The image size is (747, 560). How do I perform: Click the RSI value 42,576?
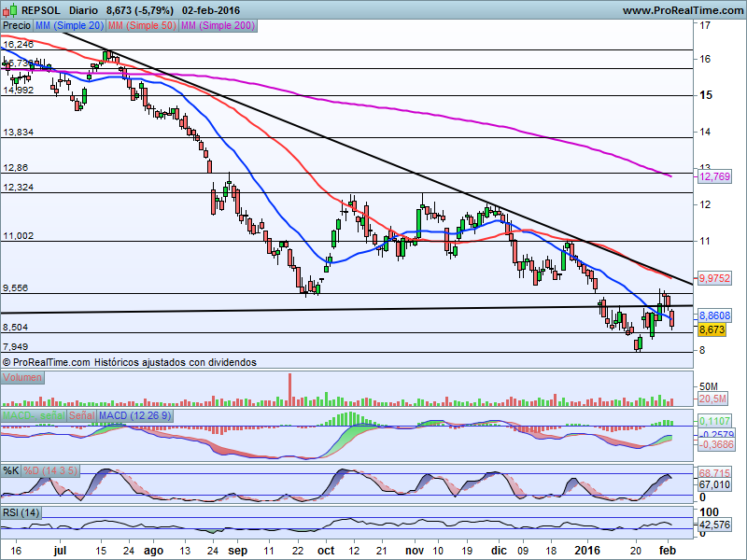[714, 525]
